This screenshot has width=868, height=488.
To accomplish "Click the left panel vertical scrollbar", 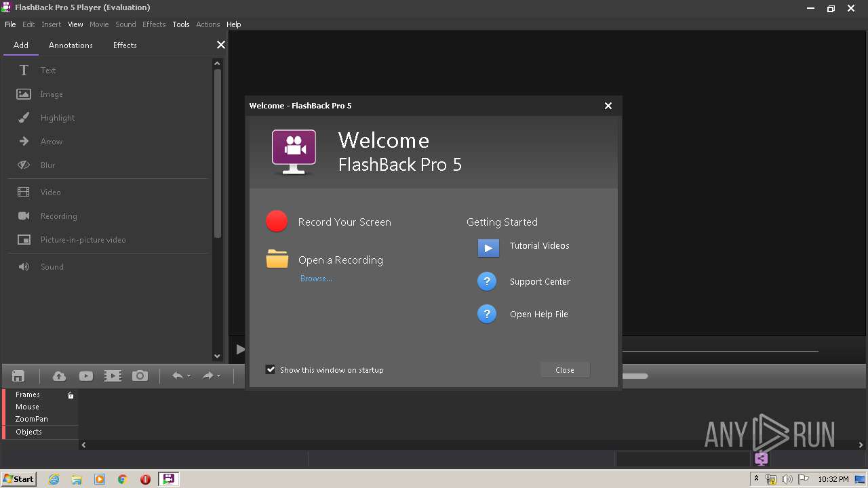I will tap(218, 154).
